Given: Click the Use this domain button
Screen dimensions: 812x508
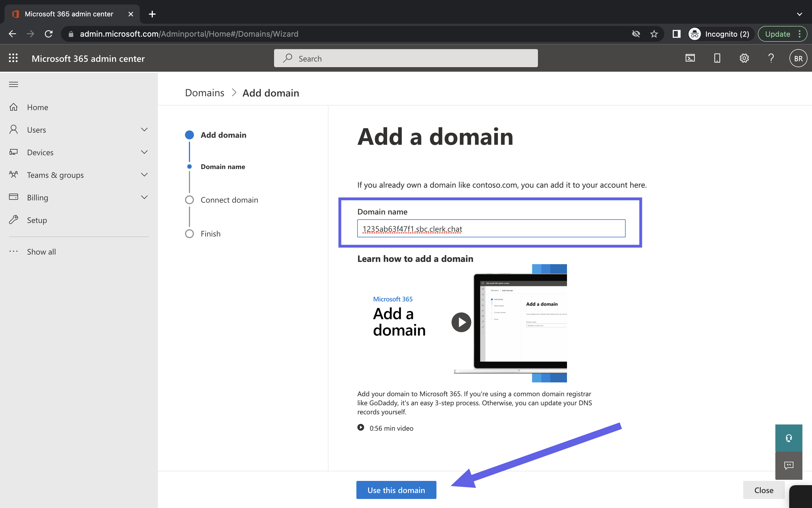Looking at the screenshot, I should [396, 490].
